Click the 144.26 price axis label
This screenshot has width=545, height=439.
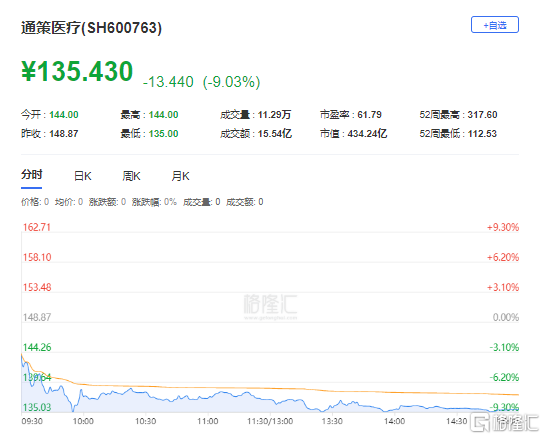37,347
